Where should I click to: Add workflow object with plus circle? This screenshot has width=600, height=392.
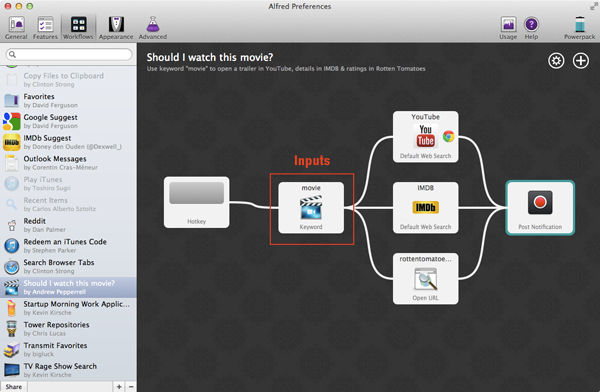[x=580, y=60]
